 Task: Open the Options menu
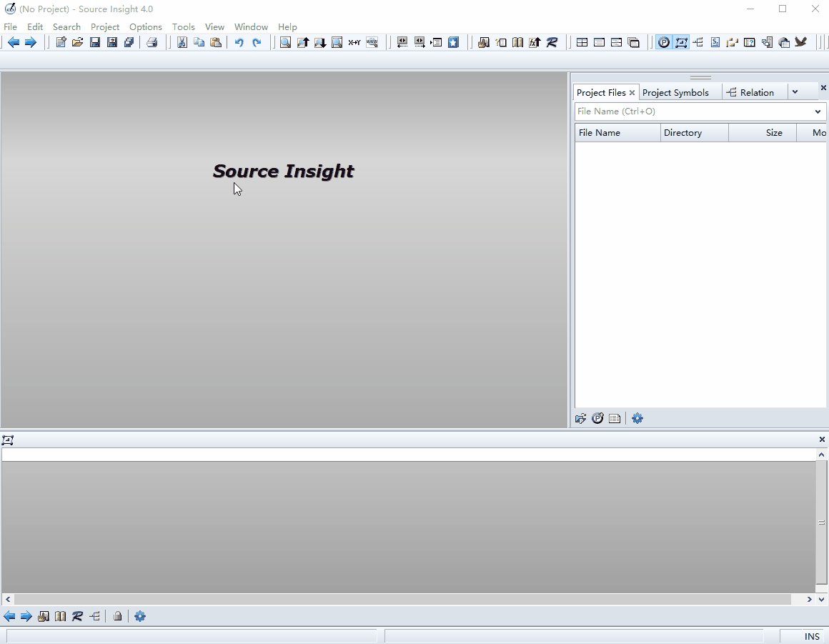coord(145,26)
